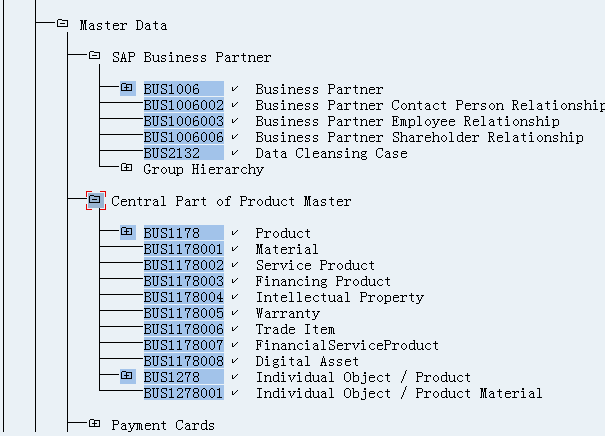The height and width of the screenshot is (436, 605).
Task: Select the BUS1178004 object code
Action: (184, 297)
